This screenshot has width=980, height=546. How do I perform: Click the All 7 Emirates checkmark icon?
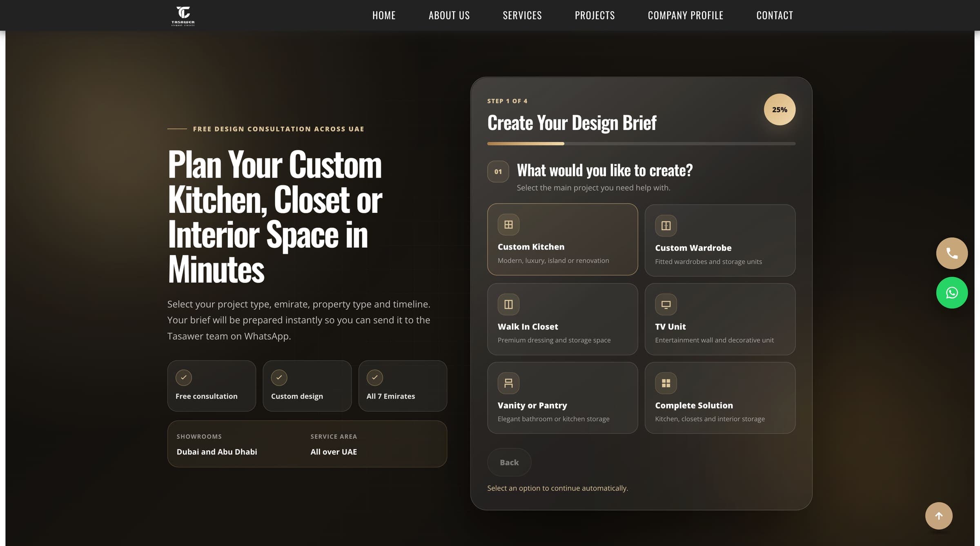375,377
